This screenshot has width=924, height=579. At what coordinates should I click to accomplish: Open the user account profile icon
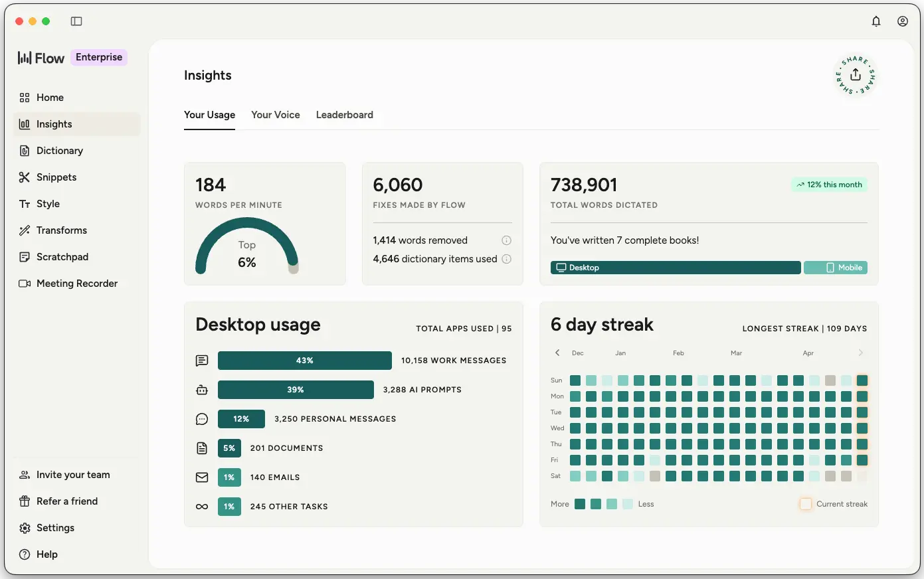pos(903,21)
